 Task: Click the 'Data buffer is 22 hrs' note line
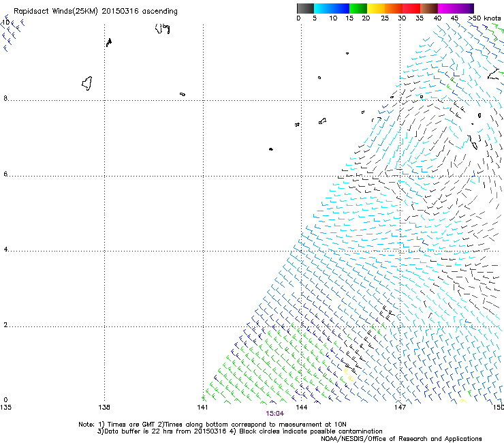(240, 431)
